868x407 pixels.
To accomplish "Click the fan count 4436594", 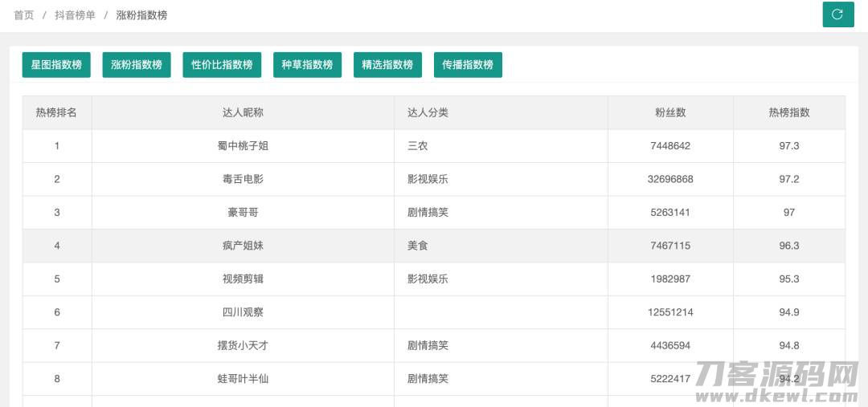I will (670, 346).
